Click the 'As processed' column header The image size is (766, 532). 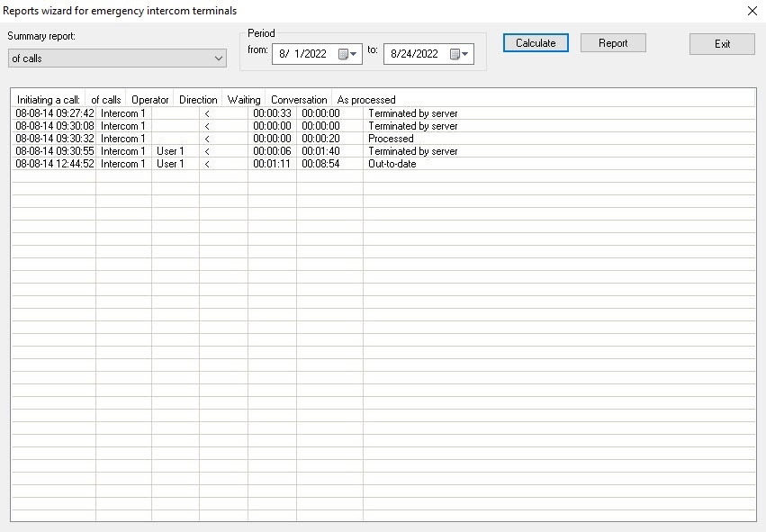(x=366, y=100)
